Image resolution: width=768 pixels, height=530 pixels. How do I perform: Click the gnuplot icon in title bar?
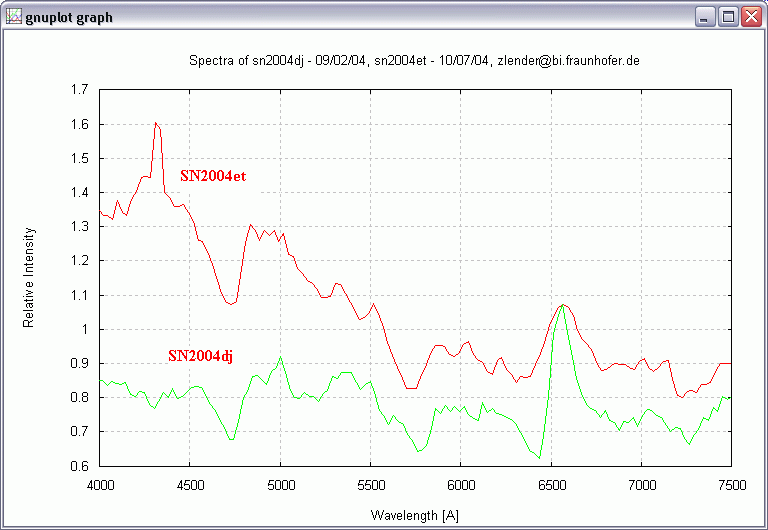[14, 17]
